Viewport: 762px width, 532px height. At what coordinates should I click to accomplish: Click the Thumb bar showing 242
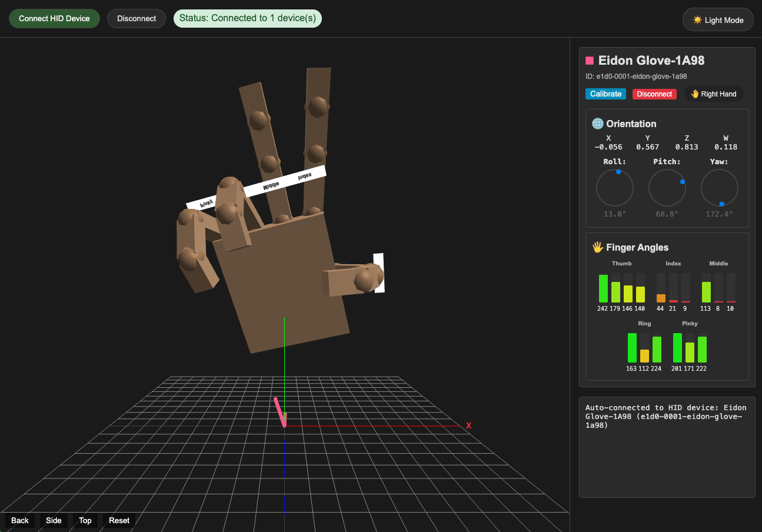coord(603,288)
